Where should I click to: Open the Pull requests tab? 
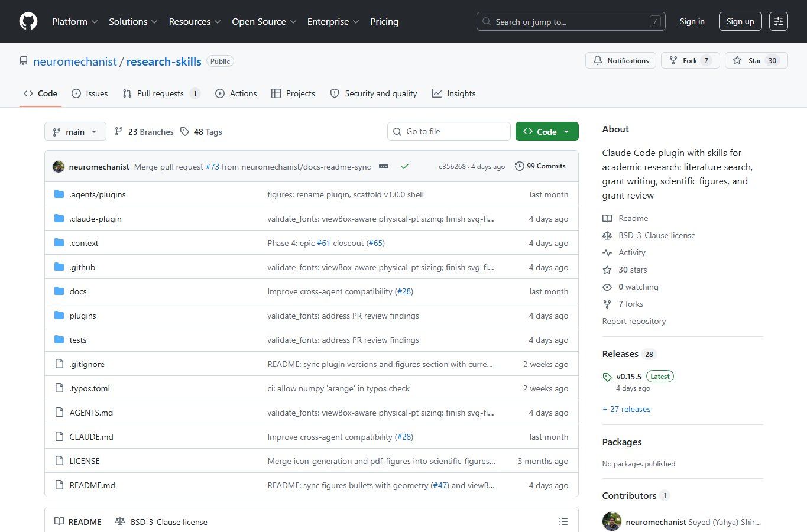(x=161, y=93)
